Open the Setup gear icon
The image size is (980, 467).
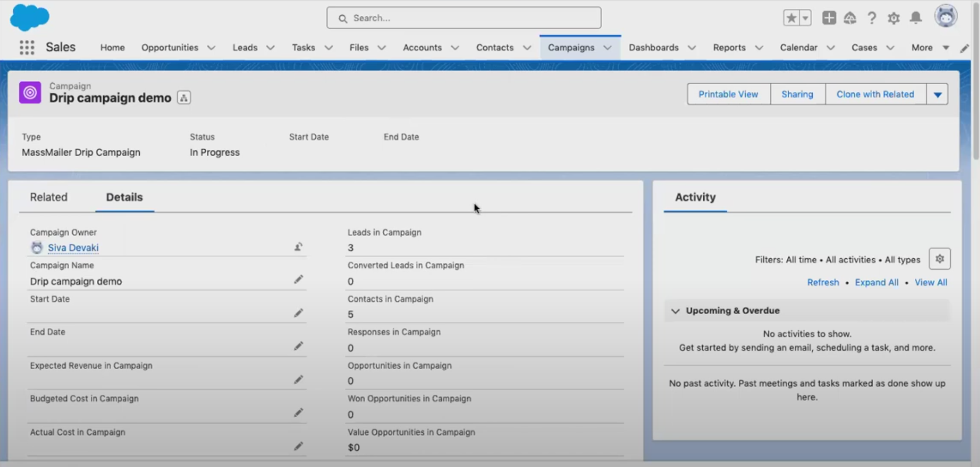(893, 18)
